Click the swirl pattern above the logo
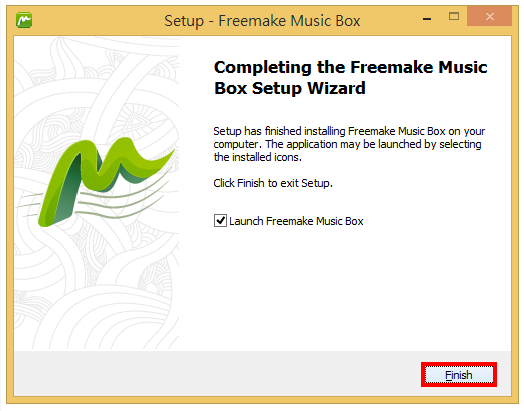 pos(97,87)
